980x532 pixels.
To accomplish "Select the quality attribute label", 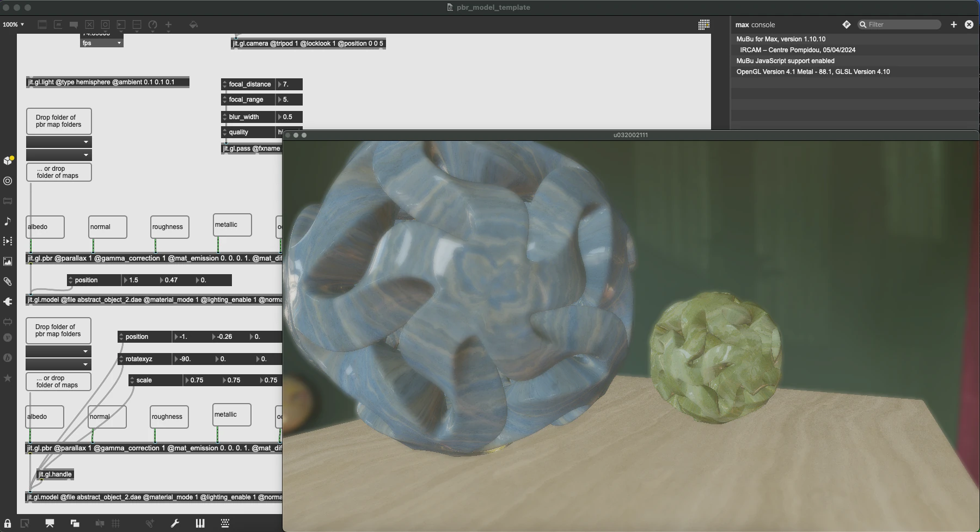I will pos(238,132).
